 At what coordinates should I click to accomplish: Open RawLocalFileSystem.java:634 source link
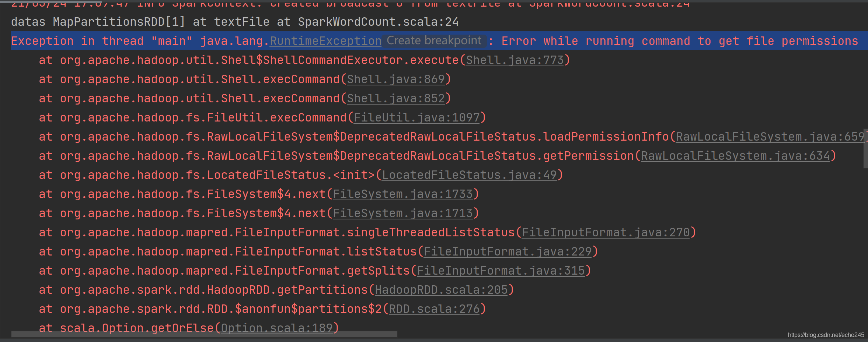pos(735,156)
